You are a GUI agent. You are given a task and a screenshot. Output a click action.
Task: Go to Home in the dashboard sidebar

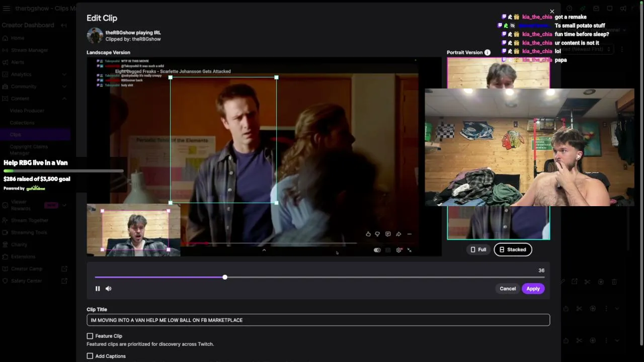[x=18, y=38]
